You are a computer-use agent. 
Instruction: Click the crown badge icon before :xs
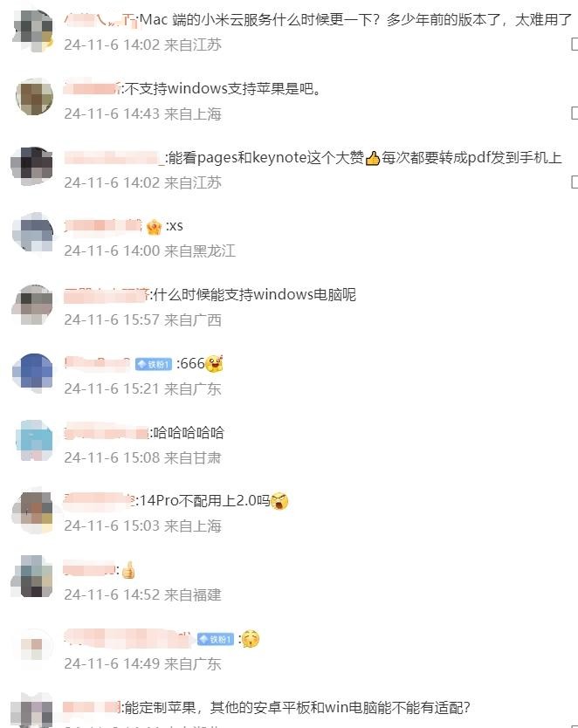pyautogui.click(x=154, y=227)
